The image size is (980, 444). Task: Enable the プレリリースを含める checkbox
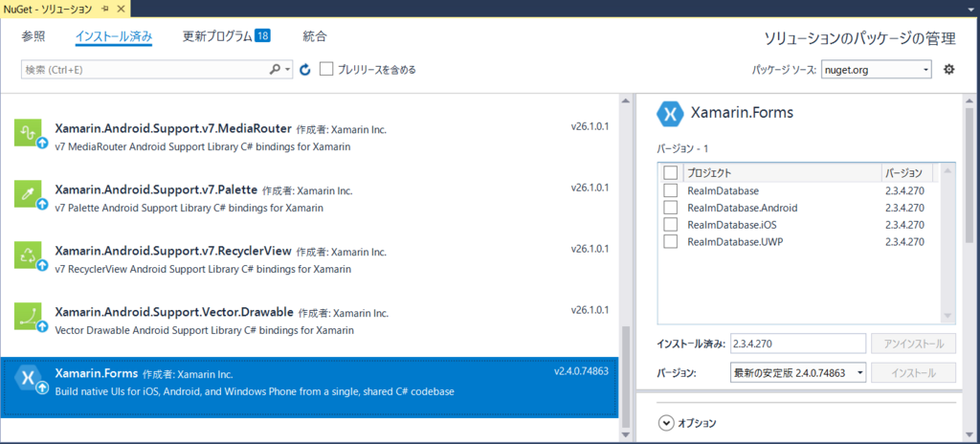point(326,69)
